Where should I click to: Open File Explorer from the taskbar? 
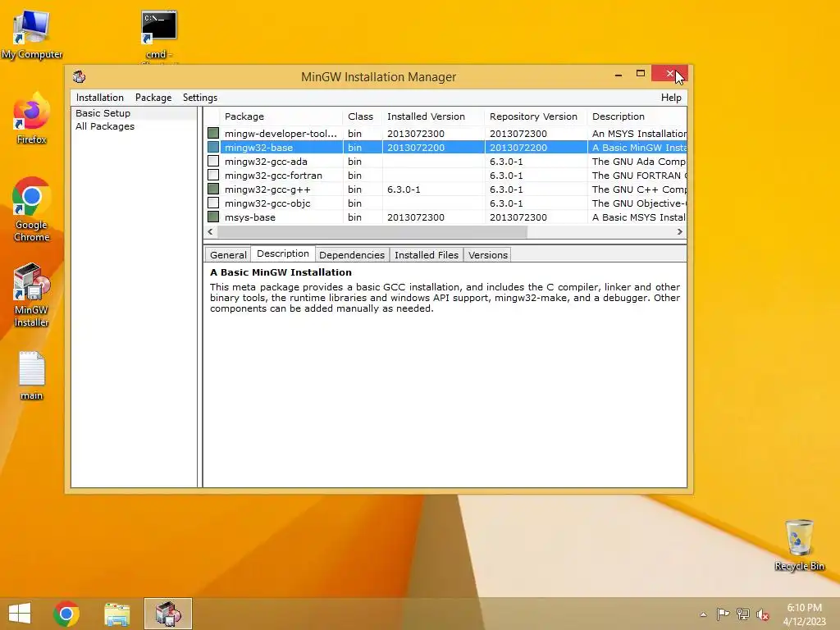pyautogui.click(x=116, y=614)
